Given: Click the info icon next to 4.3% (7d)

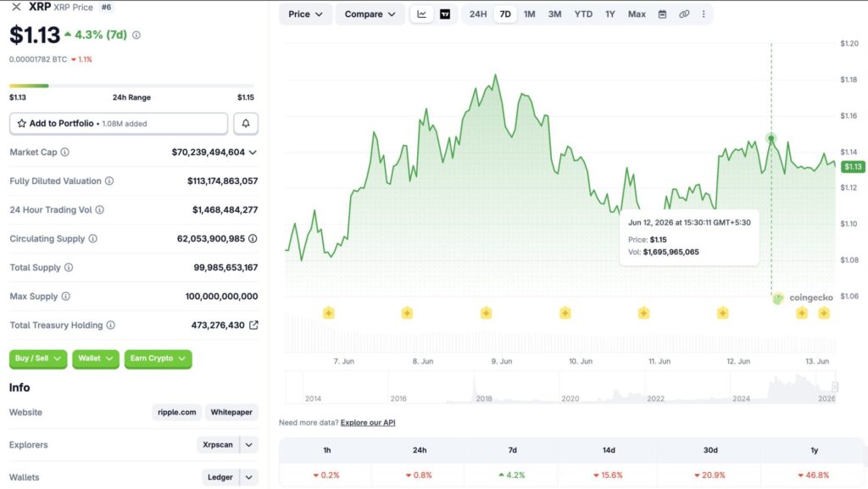Looking at the screenshot, I should 136,35.
